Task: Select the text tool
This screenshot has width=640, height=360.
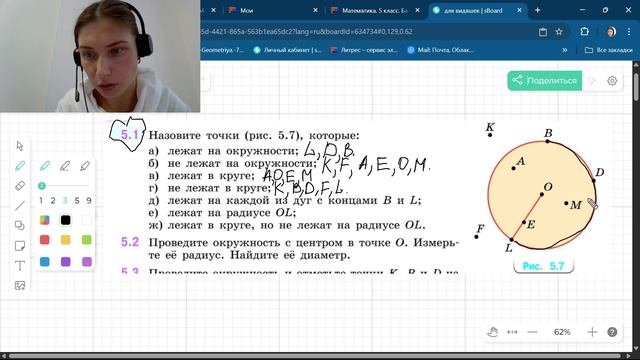Action: [20, 266]
